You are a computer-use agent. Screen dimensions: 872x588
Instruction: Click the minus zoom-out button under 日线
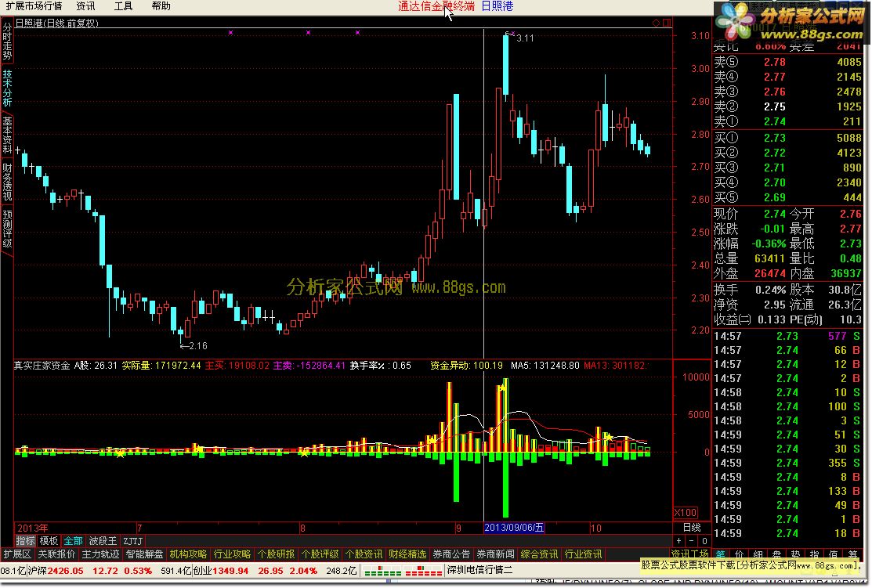(691, 541)
